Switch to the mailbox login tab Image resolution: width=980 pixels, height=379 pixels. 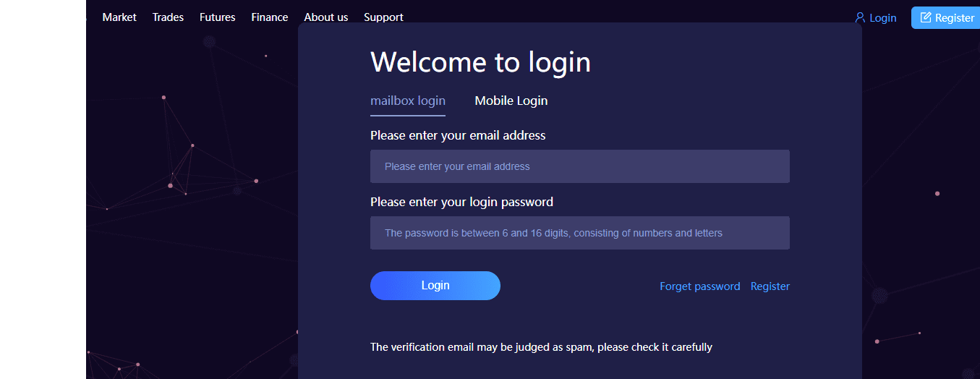pyautogui.click(x=408, y=101)
